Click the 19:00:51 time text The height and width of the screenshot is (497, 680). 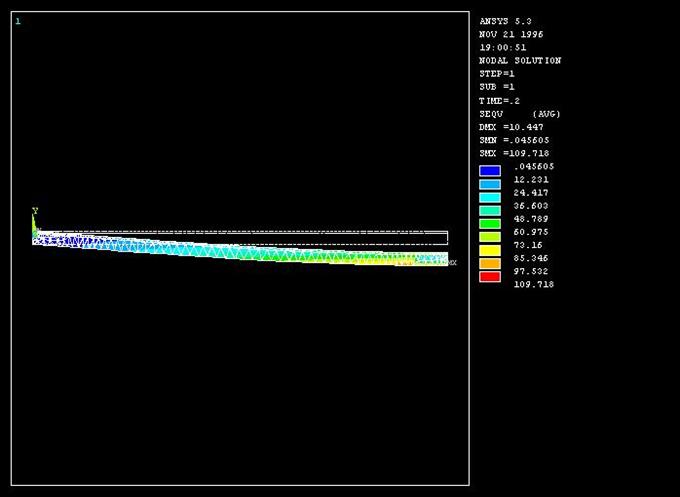[x=503, y=47]
